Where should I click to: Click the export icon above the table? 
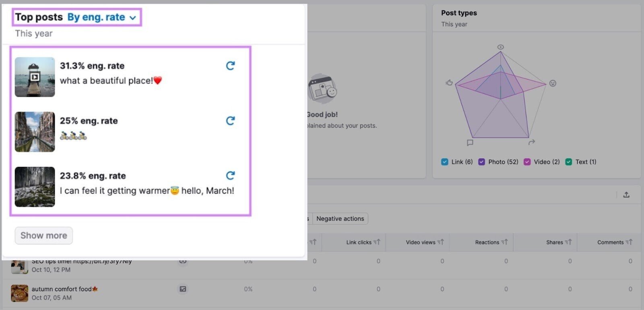pos(626,195)
